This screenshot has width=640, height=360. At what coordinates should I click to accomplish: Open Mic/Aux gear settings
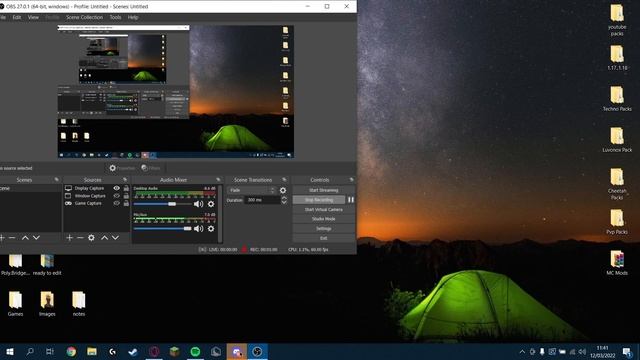(x=211, y=229)
